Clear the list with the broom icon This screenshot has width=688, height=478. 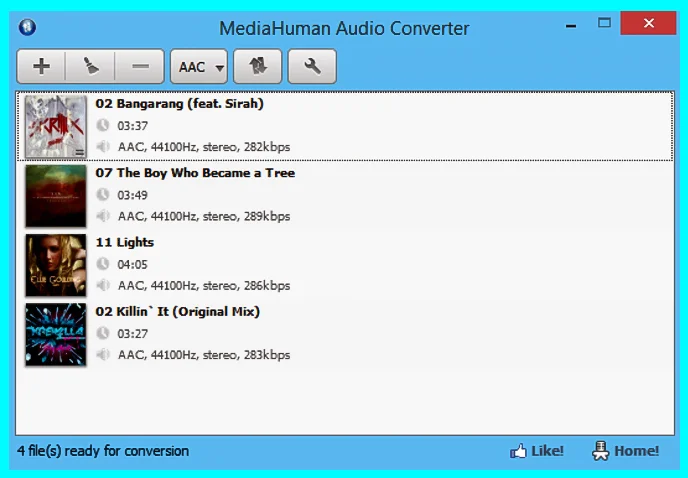(90, 66)
